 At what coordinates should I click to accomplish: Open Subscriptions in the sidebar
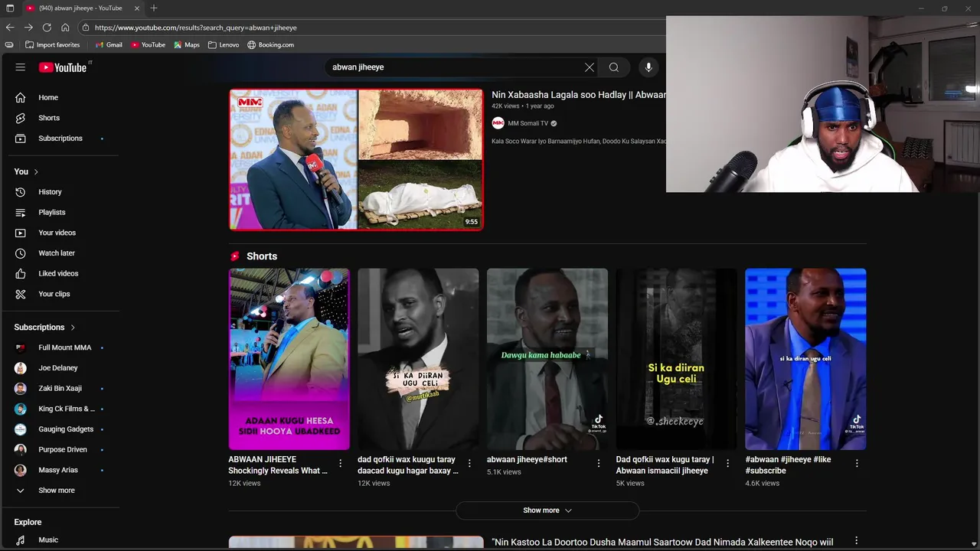[60, 139]
